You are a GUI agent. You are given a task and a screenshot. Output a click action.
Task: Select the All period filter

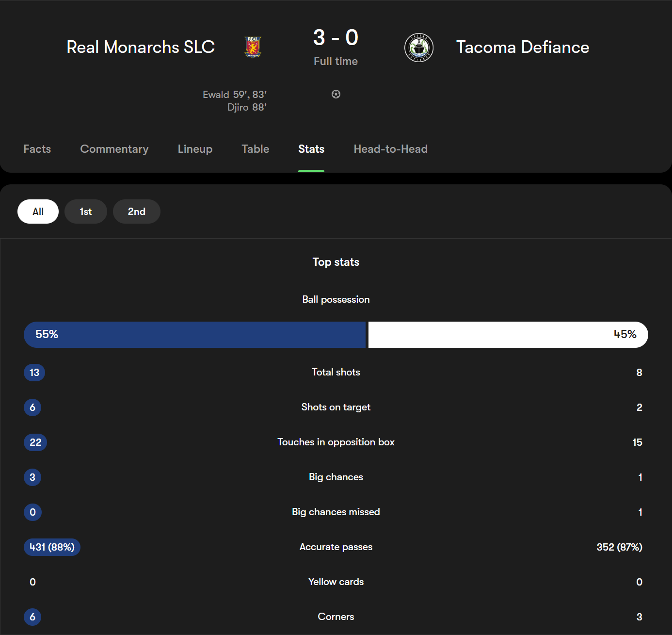[x=38, y=212]
